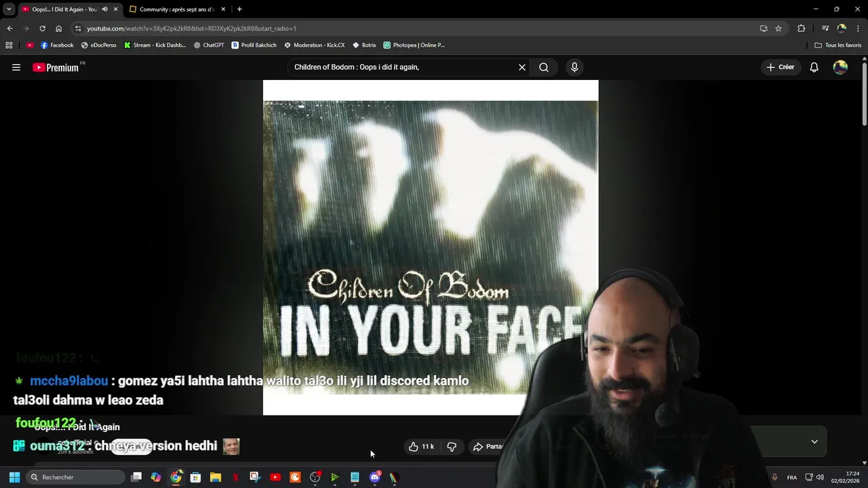The image size is (868, 488).
Task: Open the FRA language indicator in tray
Action: [x=792, y=477]
